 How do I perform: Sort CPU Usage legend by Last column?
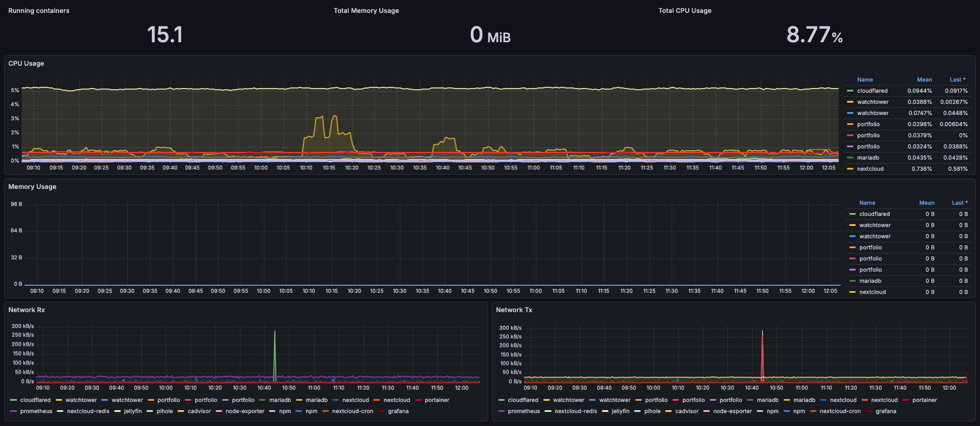957,80
